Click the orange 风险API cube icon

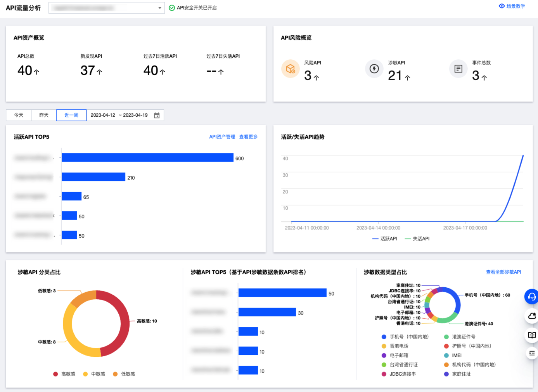point(290,69)
